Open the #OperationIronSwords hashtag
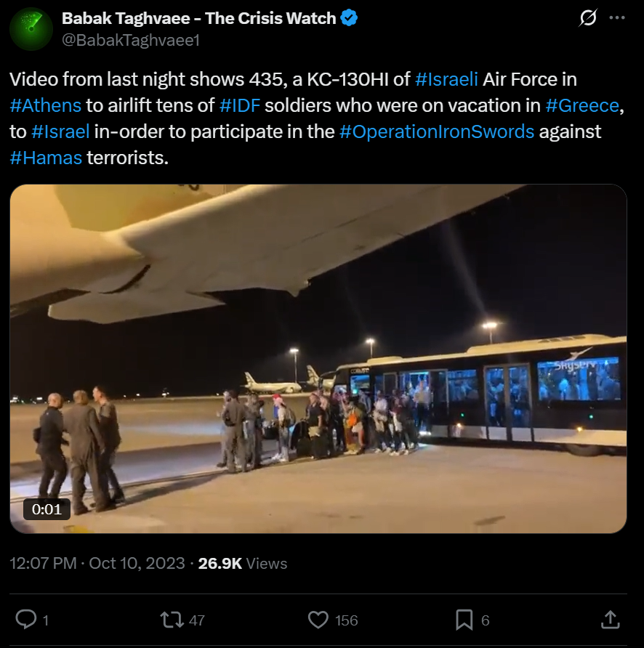644x648 pixels. 437,131
